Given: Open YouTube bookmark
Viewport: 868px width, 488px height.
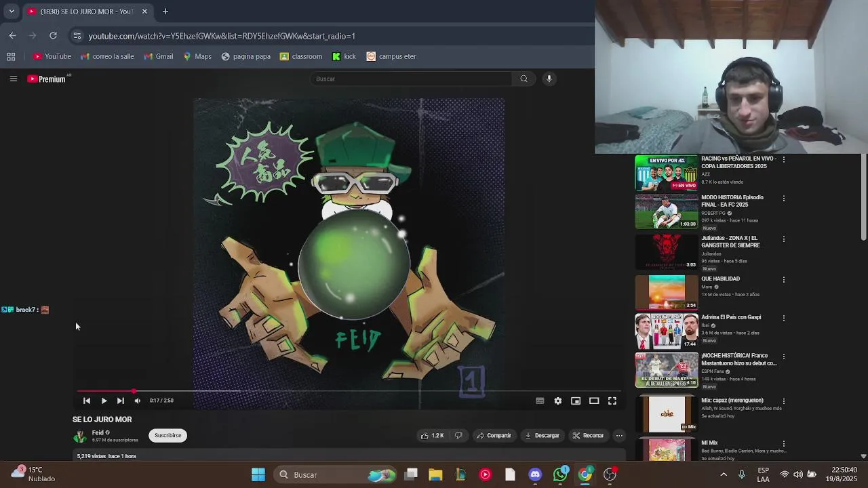Looking at the screenshot, I should pos(52,56).
